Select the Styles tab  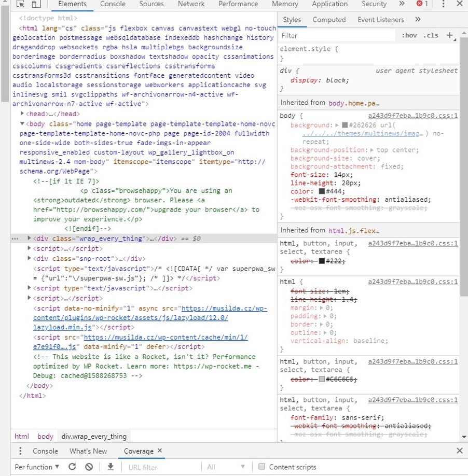[292, 20]
